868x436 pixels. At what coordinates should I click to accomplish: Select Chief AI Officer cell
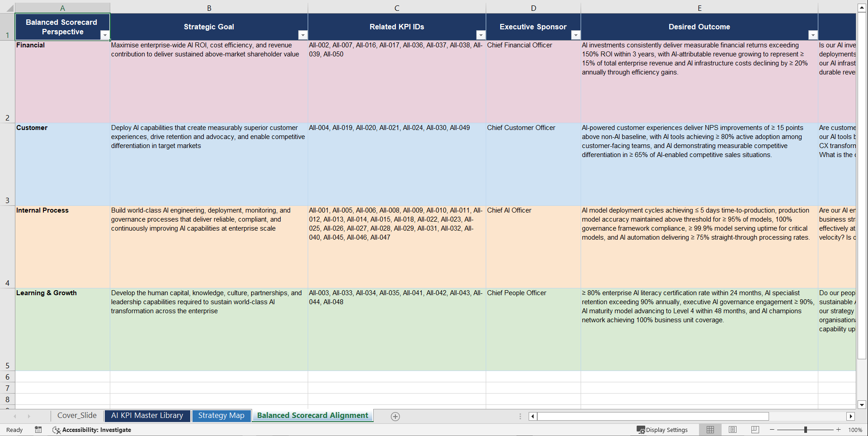click(534, 247)
